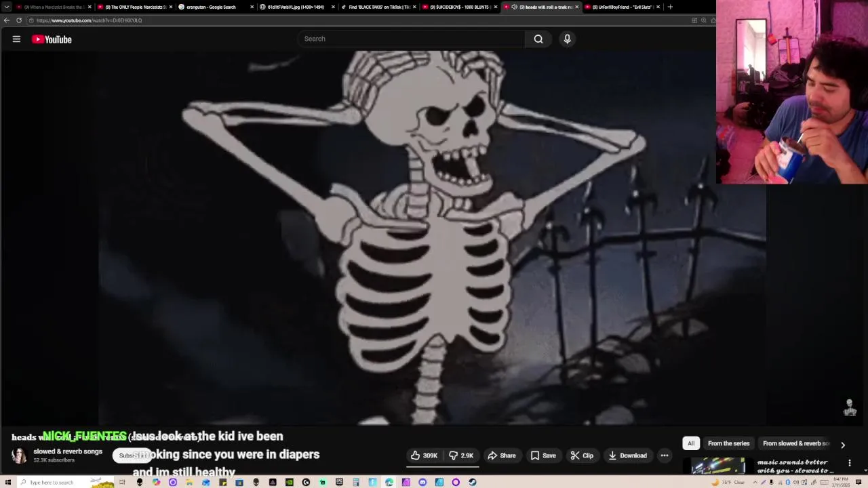Viewport: 868px width, 488px height.
Task: Select the All filter chip
Action: click(x=691, y=443)
